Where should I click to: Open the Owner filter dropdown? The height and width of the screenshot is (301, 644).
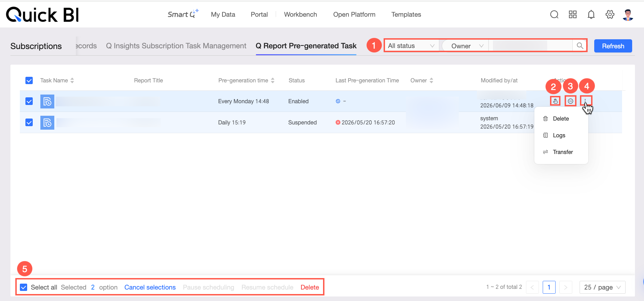pos(465,46)
